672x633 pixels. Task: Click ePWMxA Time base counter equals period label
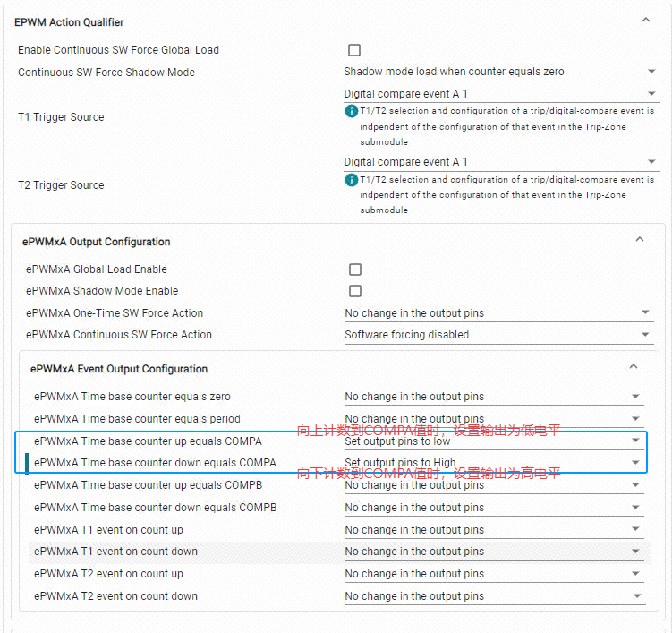(137, 419)
